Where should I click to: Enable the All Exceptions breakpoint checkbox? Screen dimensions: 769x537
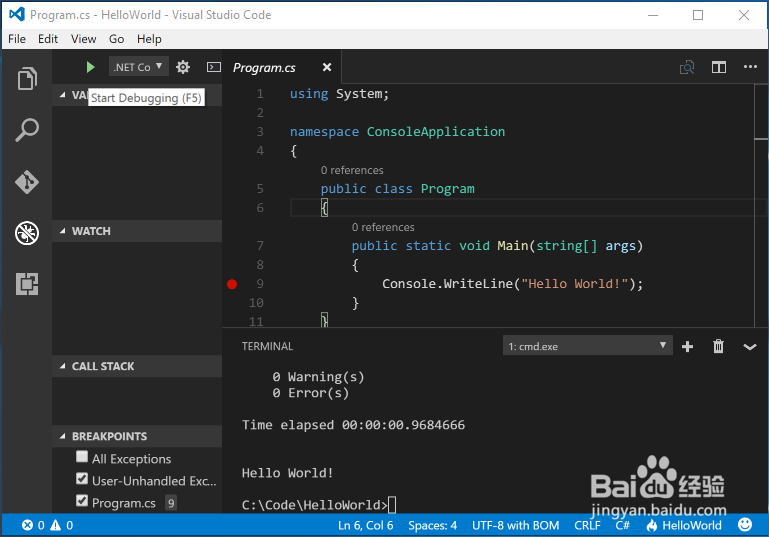(x=82, y=457)
